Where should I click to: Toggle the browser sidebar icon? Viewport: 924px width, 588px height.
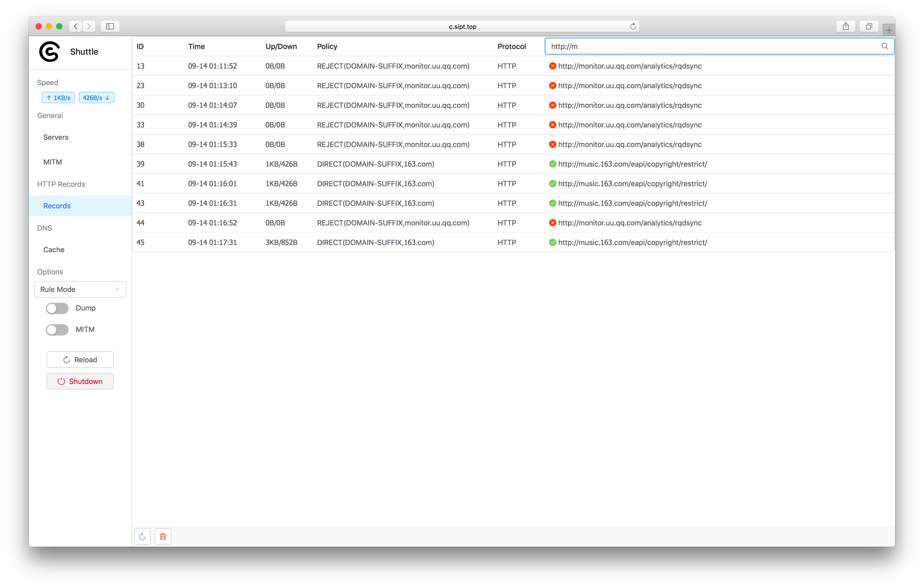pos(110,26)
